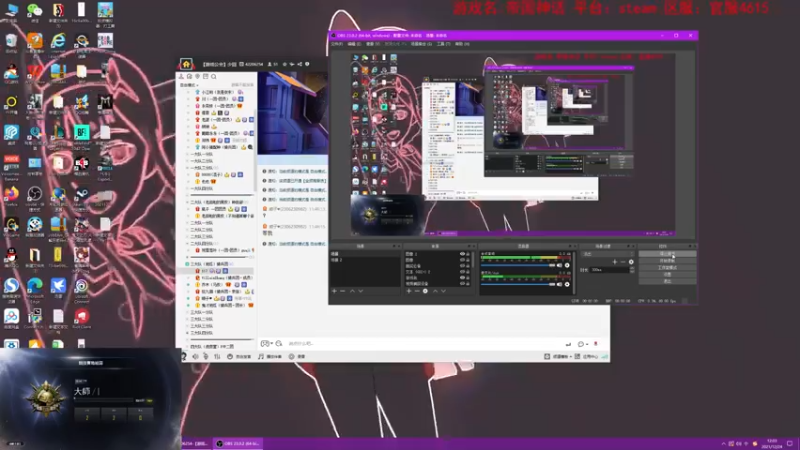Expand 二大队 group in YY channel tree

[218, 202]
